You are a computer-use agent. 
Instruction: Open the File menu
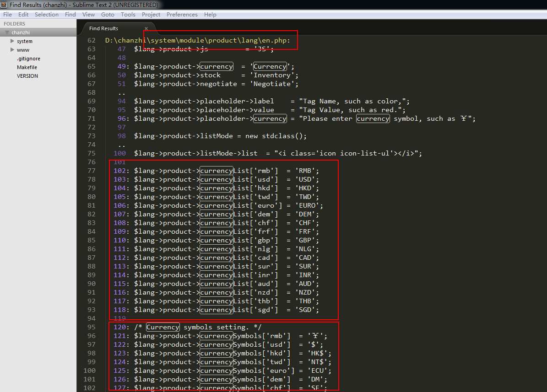click(7, 15)
